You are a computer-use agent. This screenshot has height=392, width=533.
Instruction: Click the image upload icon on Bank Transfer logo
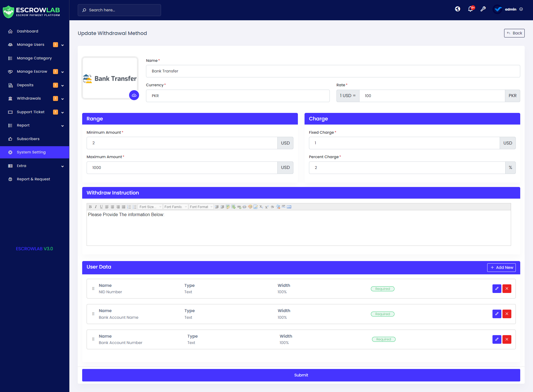pos(134,95)
